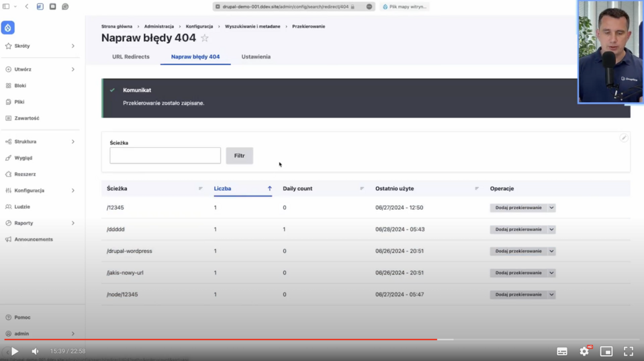Switch to URL Redirects tab
644x361 pixels.
point(130,56)
